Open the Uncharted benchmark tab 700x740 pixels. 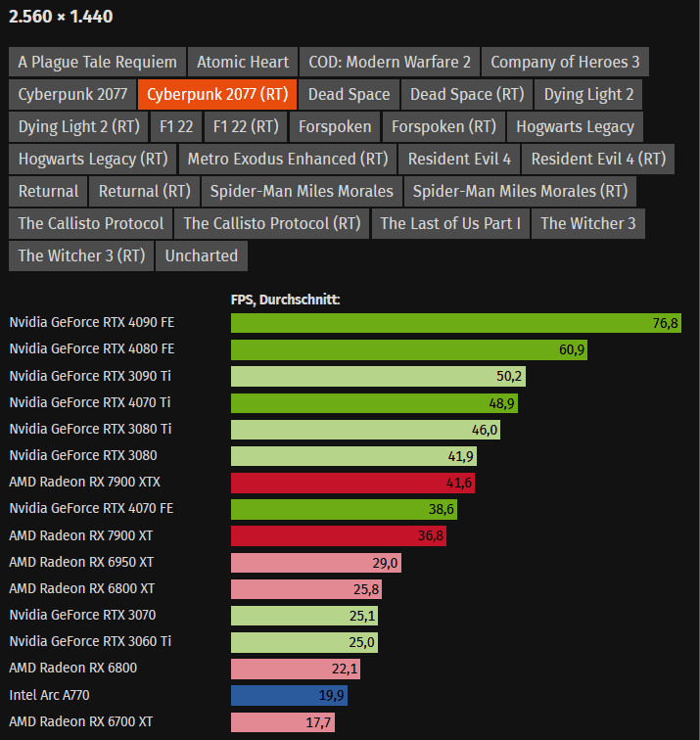(x=202, y=255)
